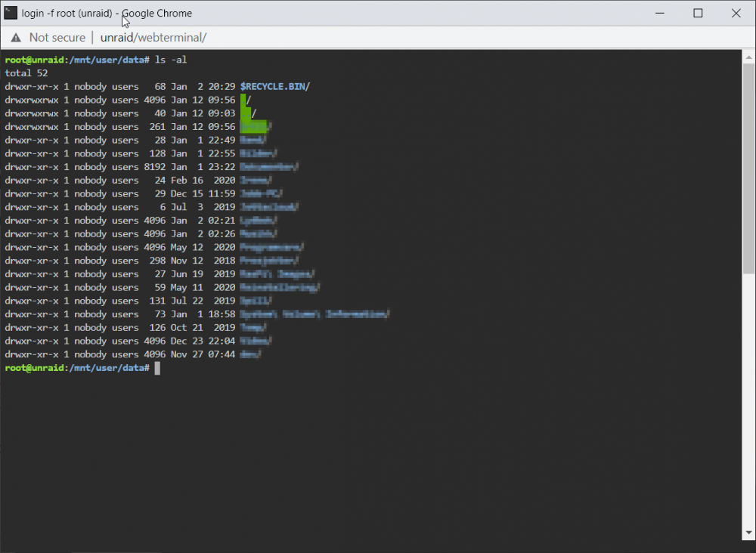Click the unraid/webterminal/ address text

click(x=153, y=38)
